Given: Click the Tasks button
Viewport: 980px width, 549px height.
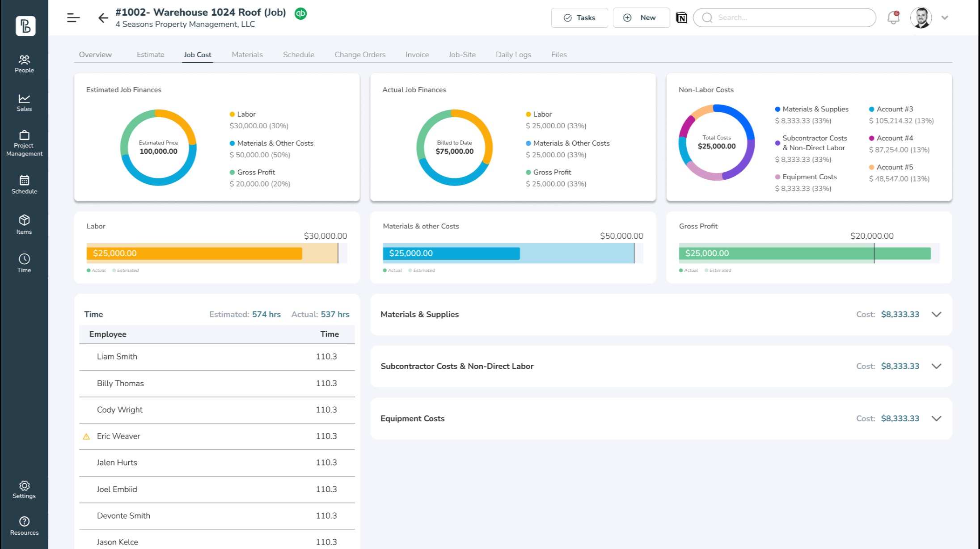Looking at the screenshot, I should point(579,18).
